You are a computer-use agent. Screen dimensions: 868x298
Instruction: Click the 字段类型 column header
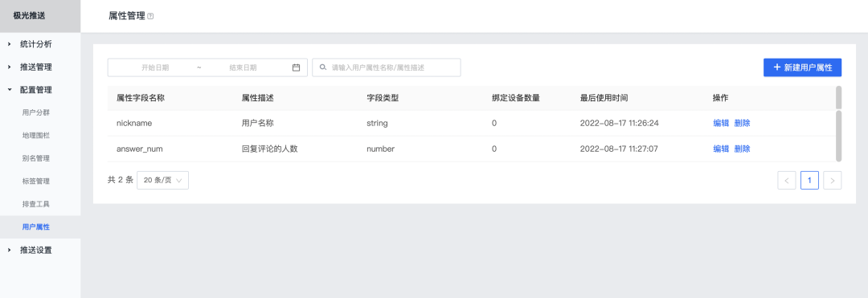383,98
